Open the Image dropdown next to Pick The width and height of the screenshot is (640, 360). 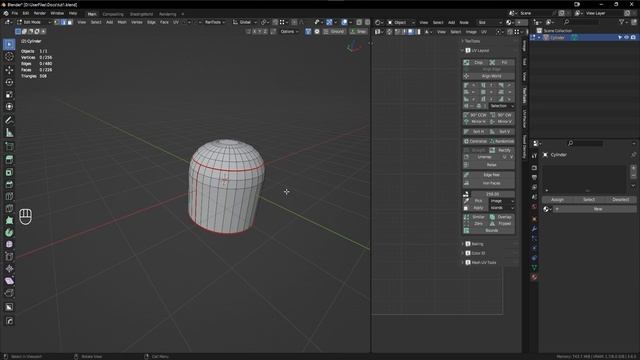pyautogui.click(x=502, y=201)
